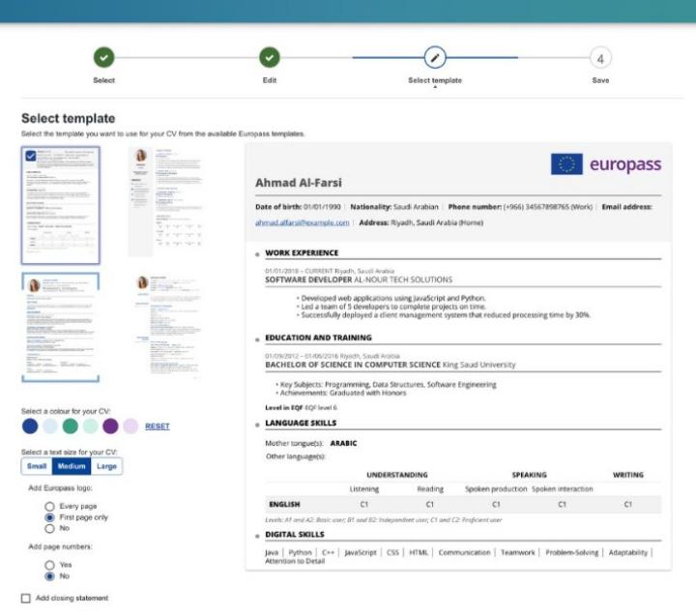The width and height of the screenshot is (696, 616).
Task: Click the DIGITAL SKILLS heading
Action: 295,534
